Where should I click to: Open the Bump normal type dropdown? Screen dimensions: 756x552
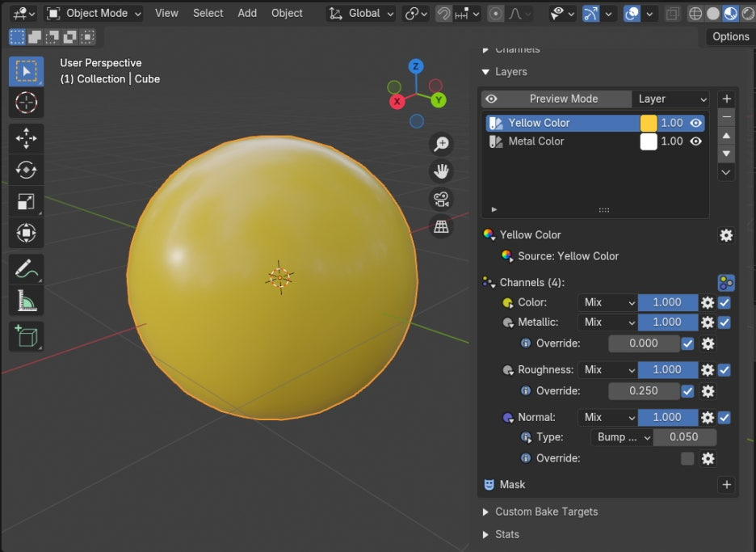pyautogui.click(x=622, y=437)
